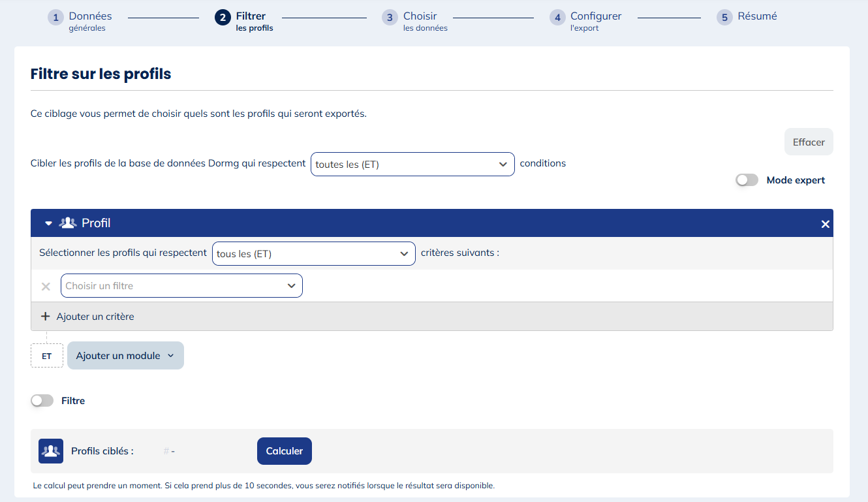Open the 'tous les (ET)' criteria dropdown
The height and width of the screenshot is (502, 868).
(x=313, y=254)
